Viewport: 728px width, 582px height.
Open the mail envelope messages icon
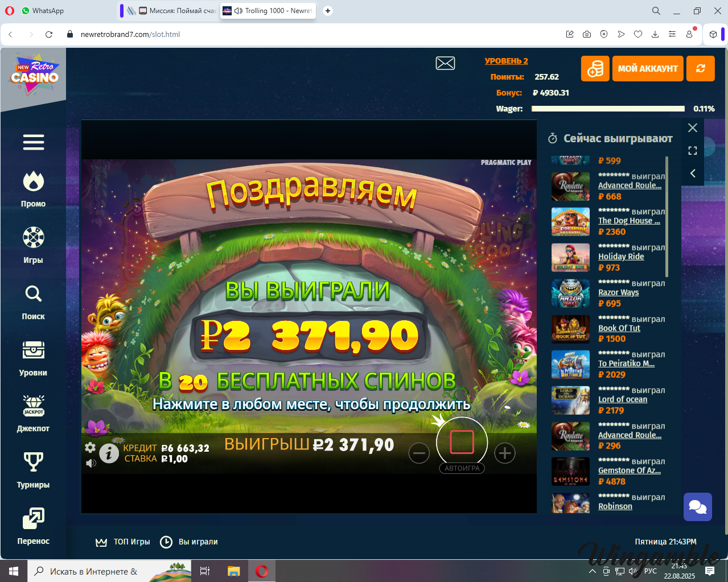coord(445,63)
